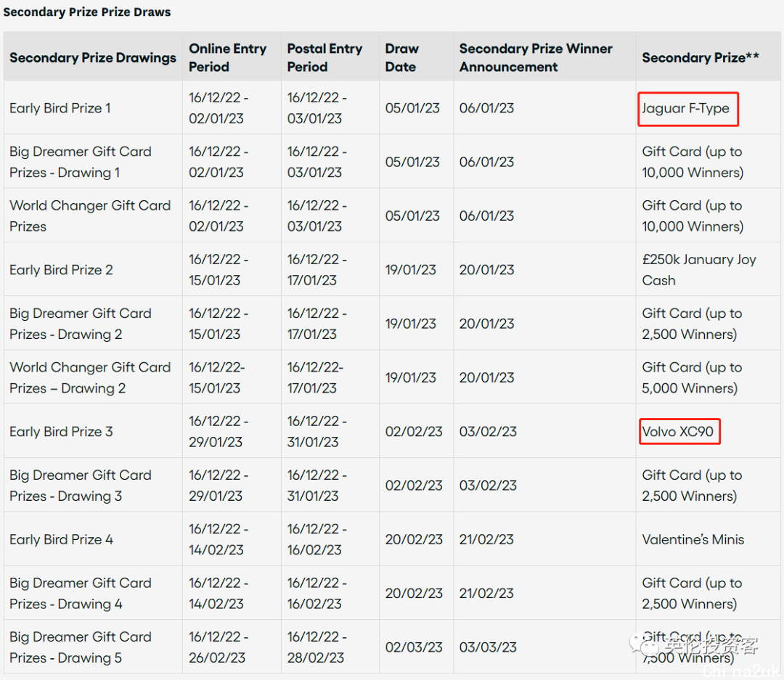784x680 pixels.
Task: Select the 'Secondary Prize**' column header
Action: tap(701, 58)
